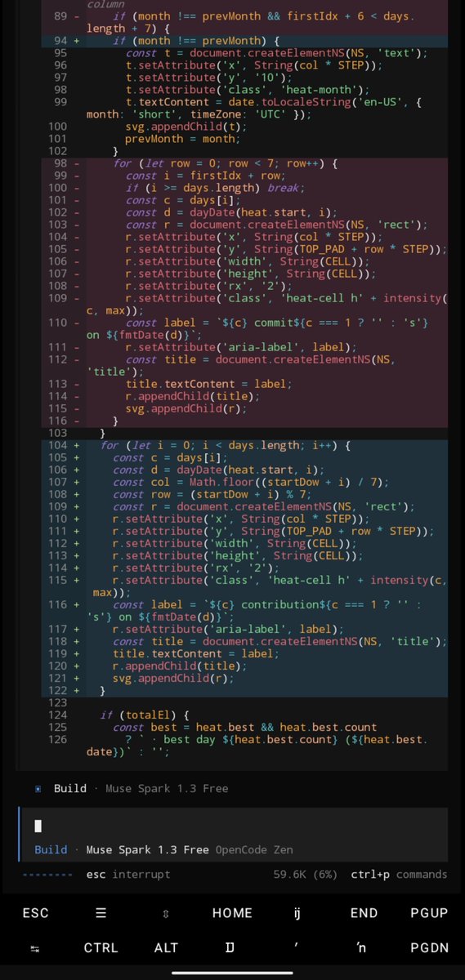This screenshot has width=465, height=980.
Task: Click the 'esc interrupt' hint
Action: [128, 875]
